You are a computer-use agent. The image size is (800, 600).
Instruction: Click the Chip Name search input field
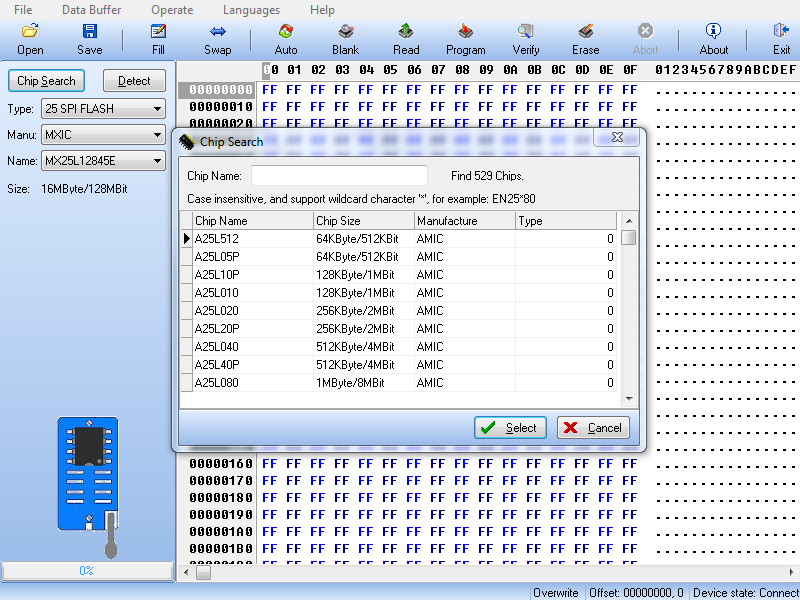(339, 176)
